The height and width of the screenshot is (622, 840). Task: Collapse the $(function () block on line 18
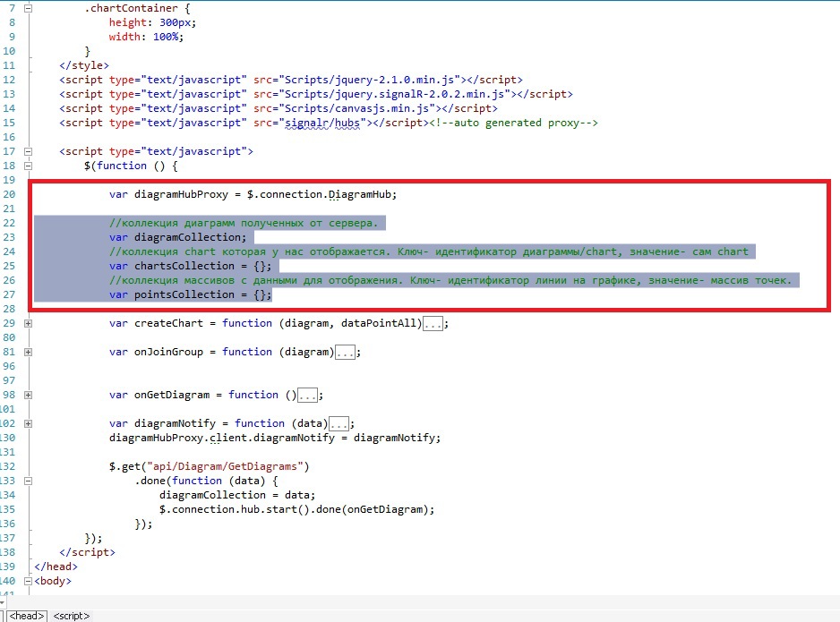tap(29, 166)
